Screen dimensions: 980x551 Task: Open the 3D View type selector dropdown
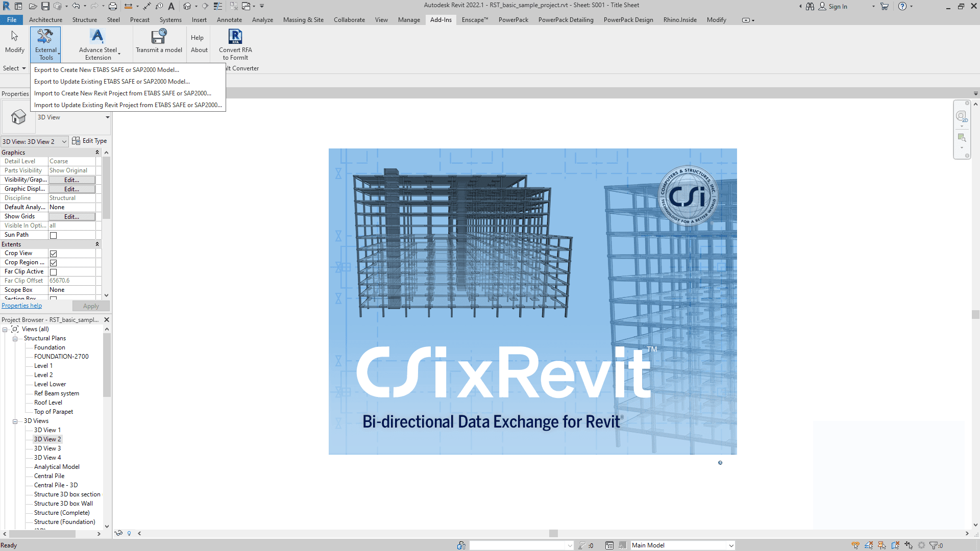(x=107, y=117)
